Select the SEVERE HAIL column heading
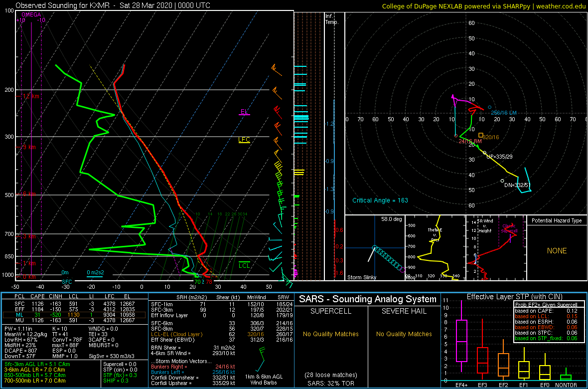The image size is (588, 389). click(403, 312)
